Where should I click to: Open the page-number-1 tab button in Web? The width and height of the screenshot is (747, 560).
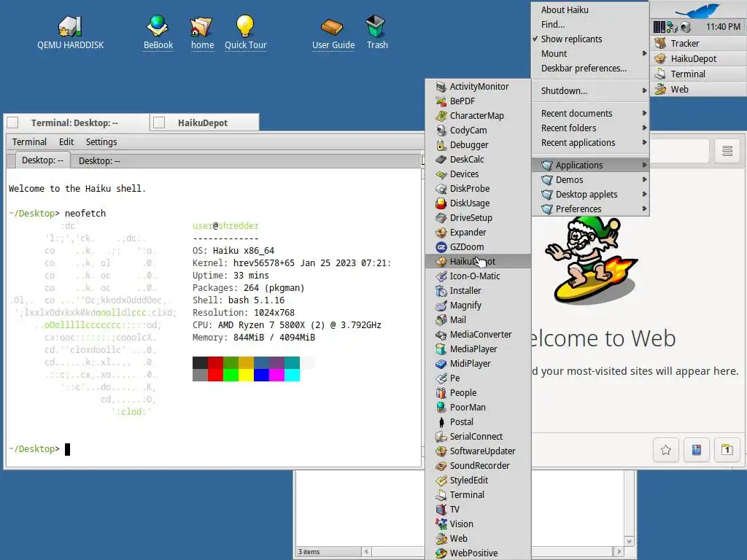click(727, 449)
